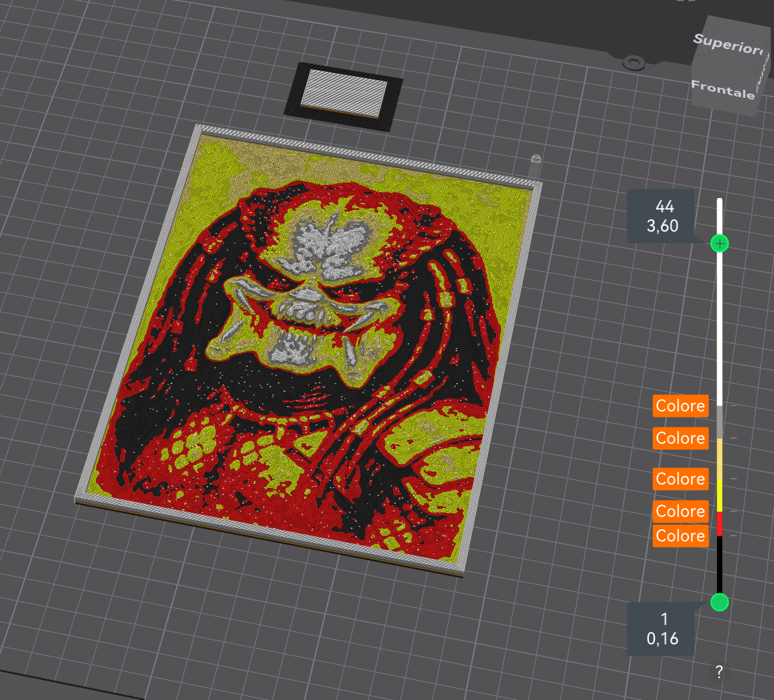774x700 pixels.
Task: Open the question mark help icon
Action: click(x=719, y=672)
